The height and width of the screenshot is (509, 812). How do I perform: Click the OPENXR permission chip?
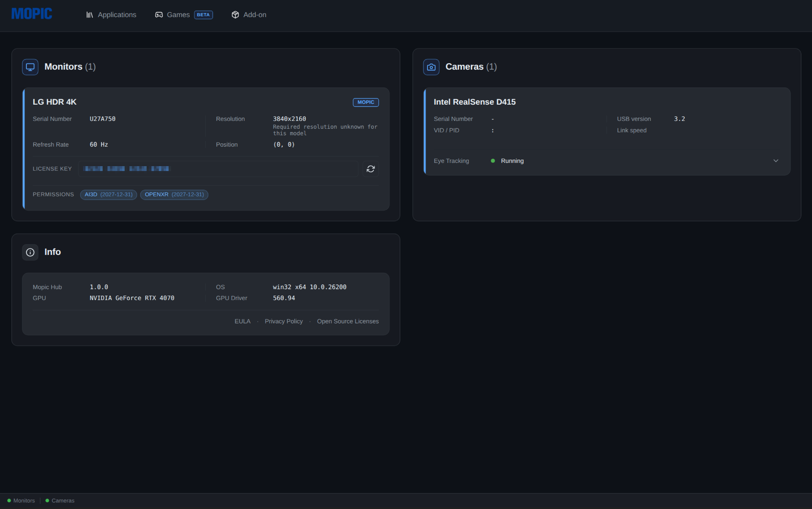(x=174, y=195)
